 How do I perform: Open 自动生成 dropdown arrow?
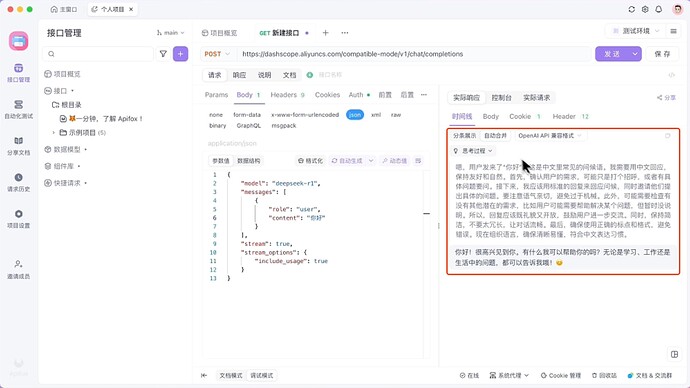tap(371, 161)
